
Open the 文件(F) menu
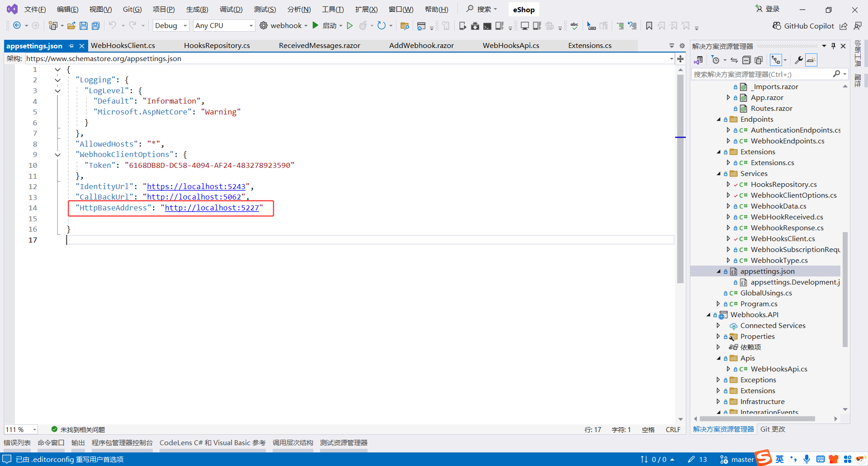[x=35, y=10]
